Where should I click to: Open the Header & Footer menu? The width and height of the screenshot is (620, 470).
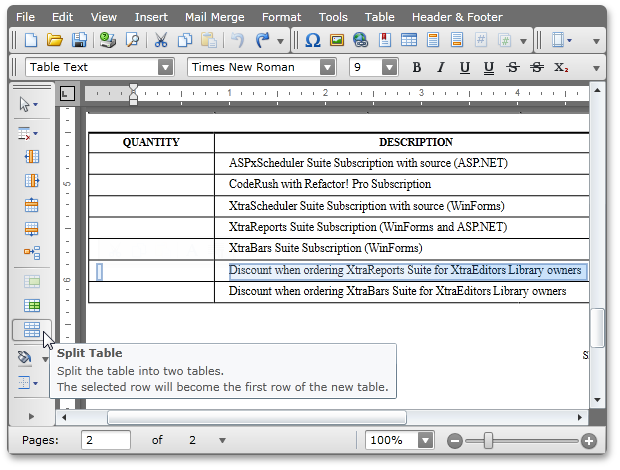pyautogui.click(x=457, y=17)
